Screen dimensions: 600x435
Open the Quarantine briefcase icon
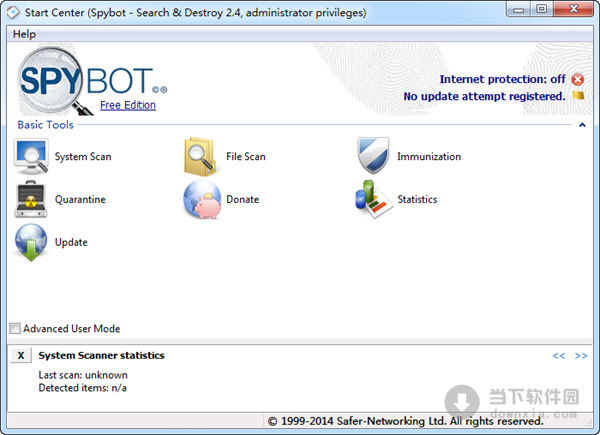31,199
